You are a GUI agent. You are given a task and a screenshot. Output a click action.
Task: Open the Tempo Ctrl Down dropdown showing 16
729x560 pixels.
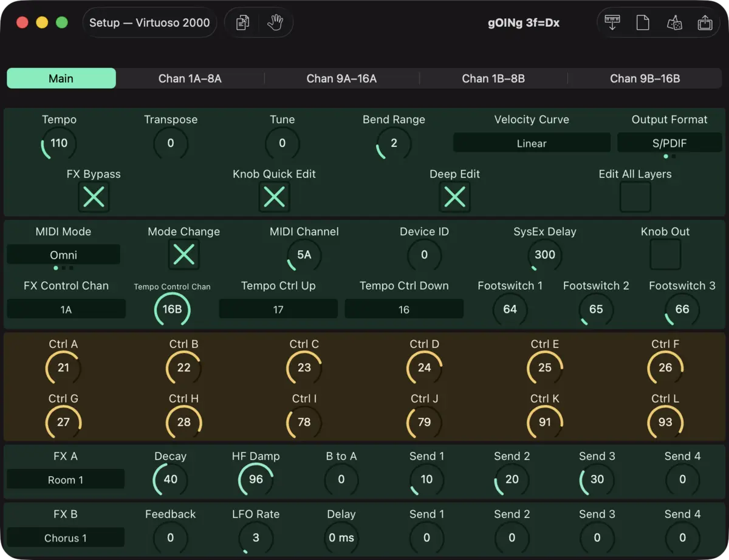tap(404, 309)
